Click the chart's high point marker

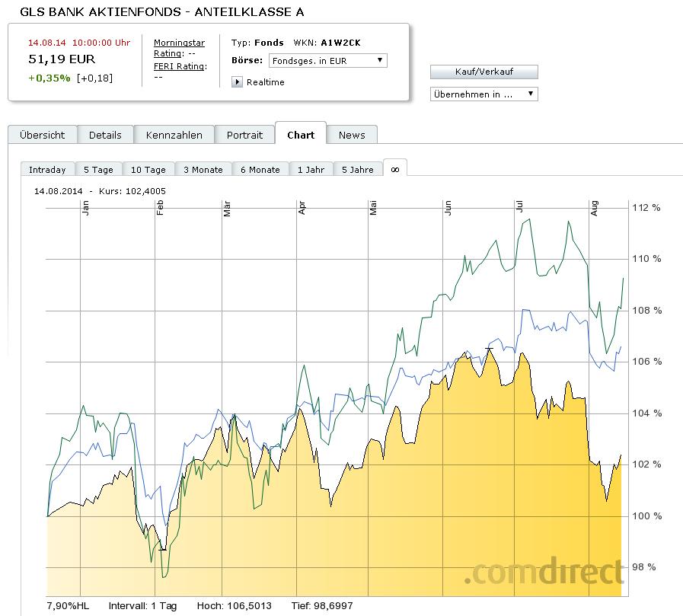[490, 349]
